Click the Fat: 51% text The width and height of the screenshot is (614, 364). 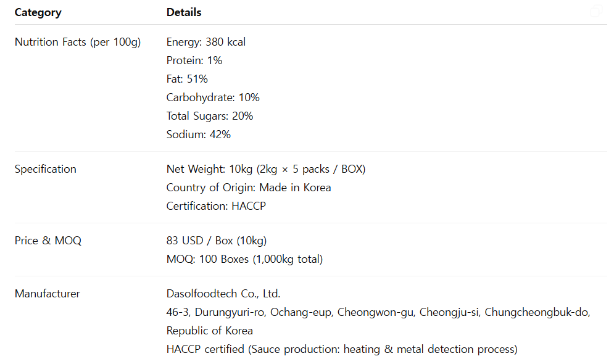187,79
